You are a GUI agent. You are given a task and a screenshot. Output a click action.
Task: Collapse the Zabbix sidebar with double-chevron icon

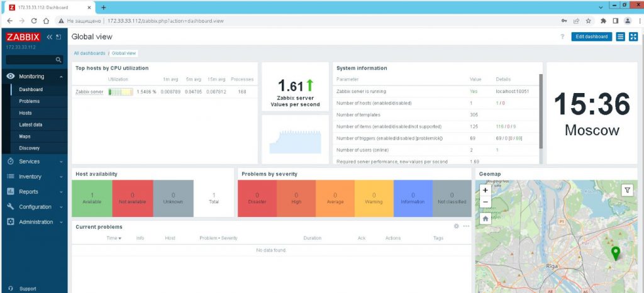(50, 37)
